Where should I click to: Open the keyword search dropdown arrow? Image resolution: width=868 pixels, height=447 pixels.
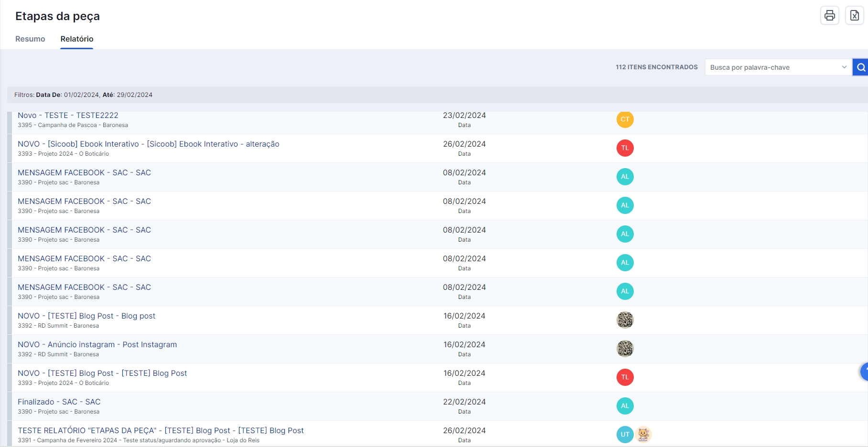pos(844,67)
